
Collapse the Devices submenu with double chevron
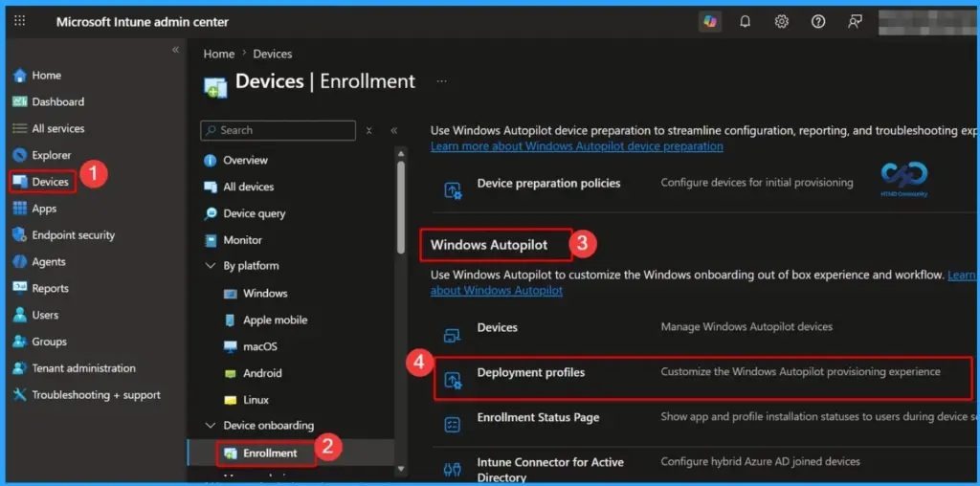click(393, 130)
